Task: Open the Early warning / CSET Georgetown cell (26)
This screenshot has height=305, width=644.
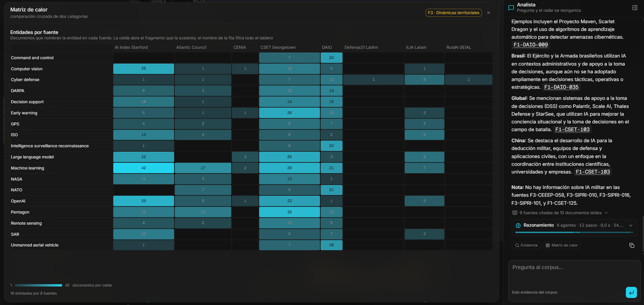Action: click(x=289, y=113)
